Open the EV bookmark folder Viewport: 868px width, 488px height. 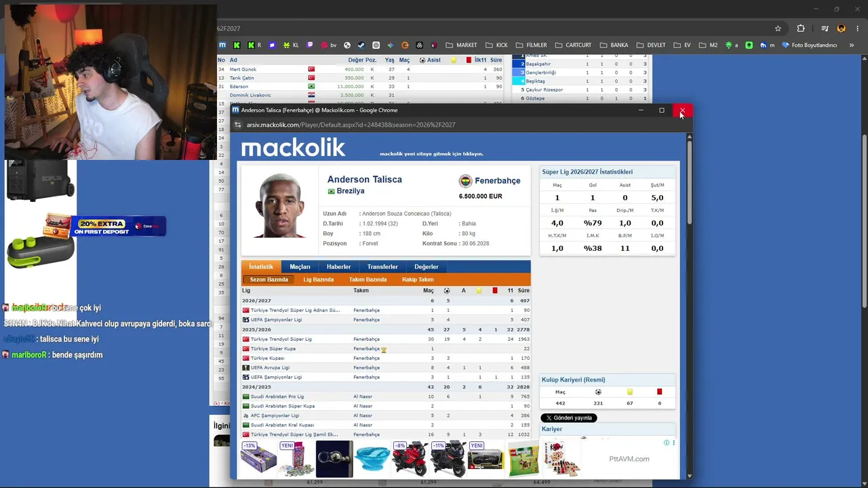682,45
